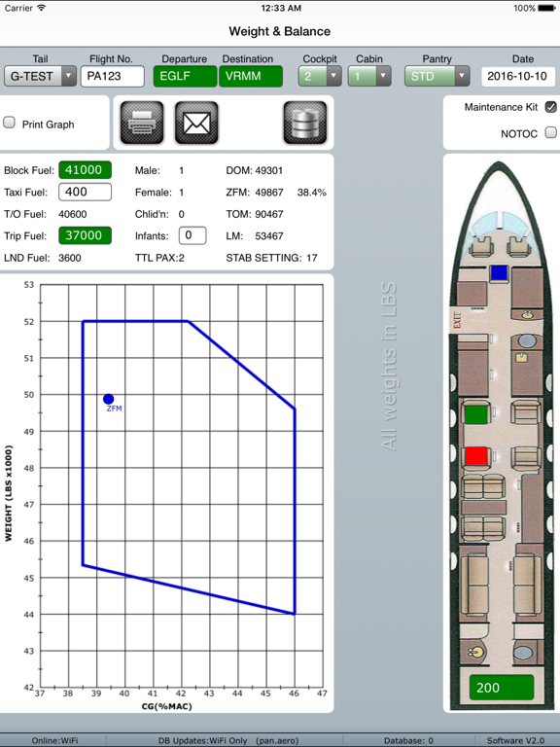Edit the Infants 0 field
Screen dimensions: 560x747
[x=192, y=235]
